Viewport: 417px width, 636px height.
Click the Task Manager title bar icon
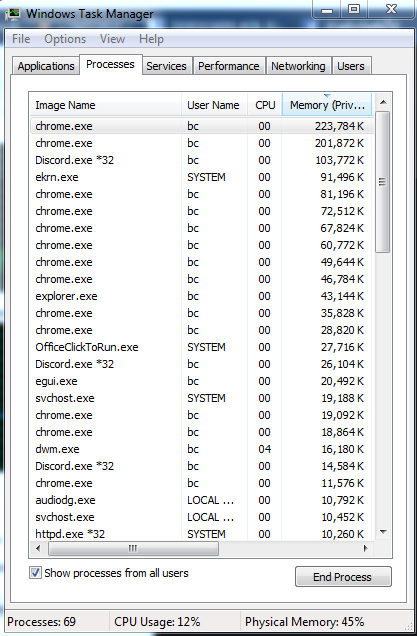pos(13,15)
